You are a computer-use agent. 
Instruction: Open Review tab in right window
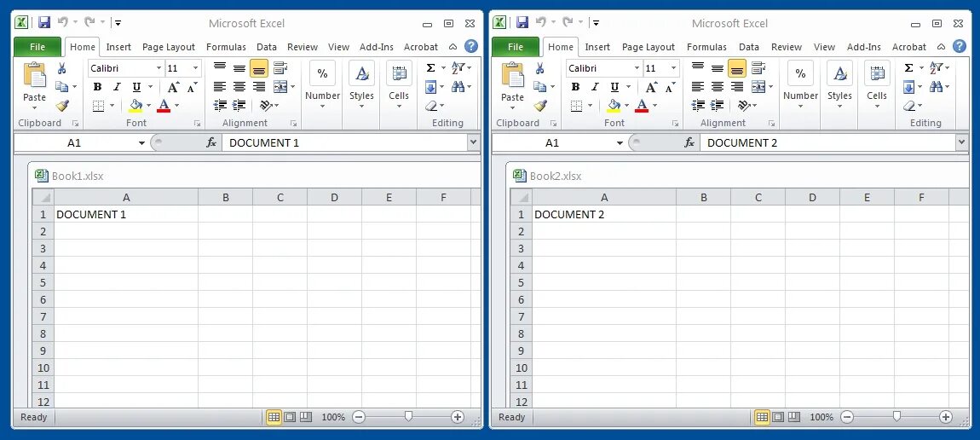[x=787, y=47]
